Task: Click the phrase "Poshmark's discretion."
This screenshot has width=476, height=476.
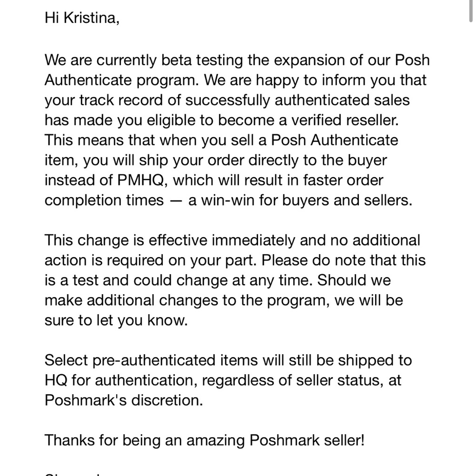Action: (124, 400)
